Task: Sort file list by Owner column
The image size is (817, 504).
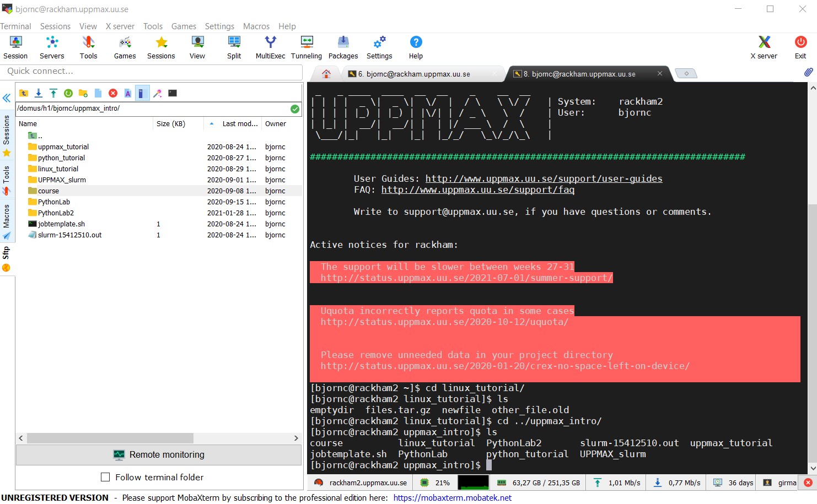Action: 282,123
